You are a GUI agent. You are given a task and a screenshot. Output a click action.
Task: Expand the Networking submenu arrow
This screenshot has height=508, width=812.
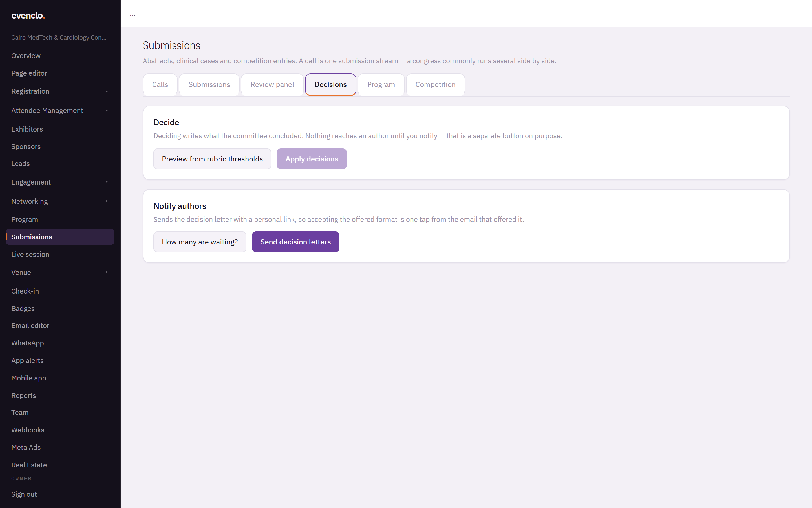(x=107, y=201)
